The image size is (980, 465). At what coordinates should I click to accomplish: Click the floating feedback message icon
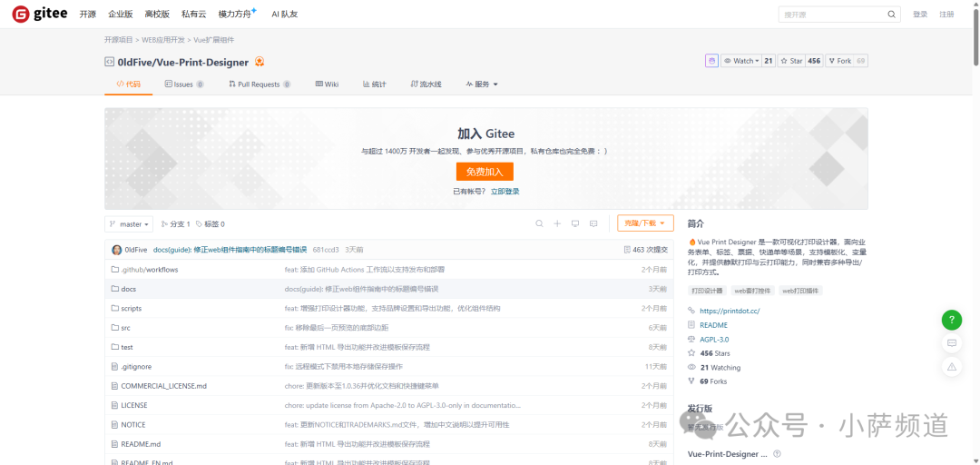[951, 343]
